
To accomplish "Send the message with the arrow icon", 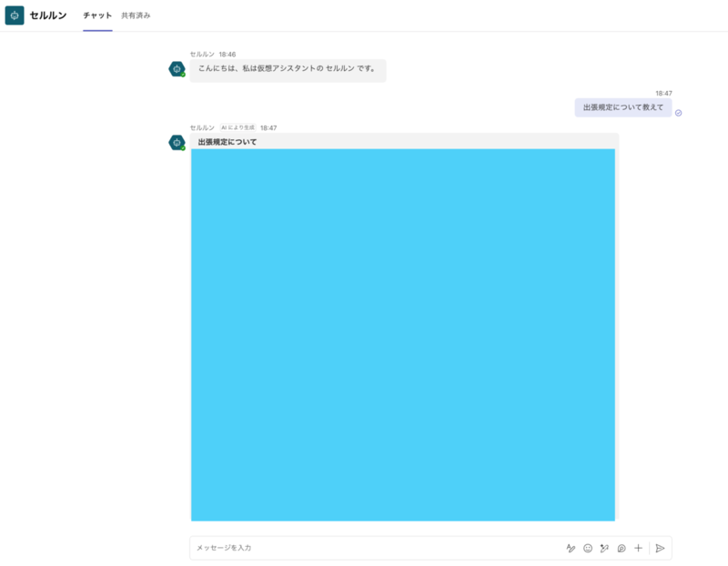I will point(660,549).
